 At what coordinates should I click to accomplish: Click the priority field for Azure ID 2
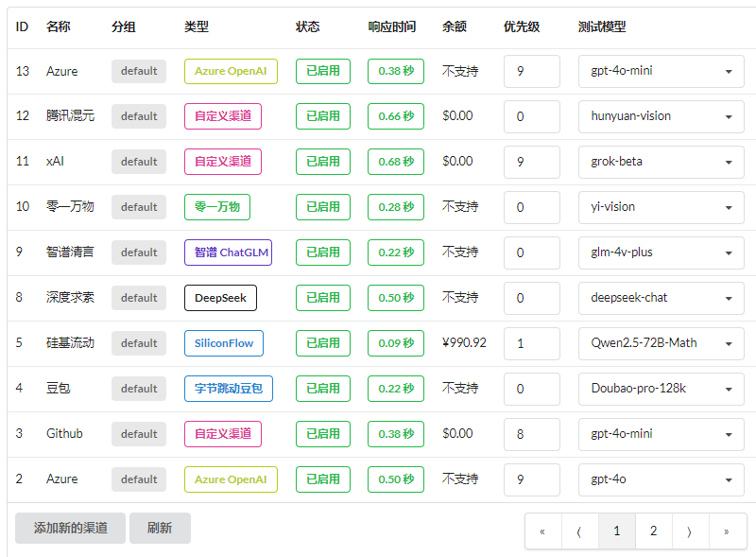tap(532, 479)
